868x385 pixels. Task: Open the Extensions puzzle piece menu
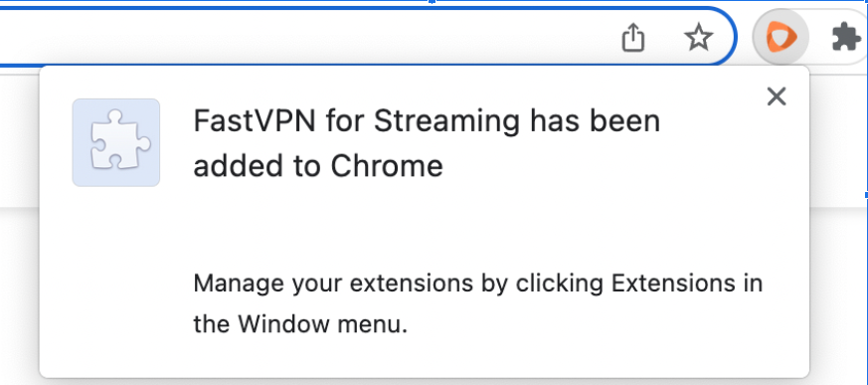point(846,38)
